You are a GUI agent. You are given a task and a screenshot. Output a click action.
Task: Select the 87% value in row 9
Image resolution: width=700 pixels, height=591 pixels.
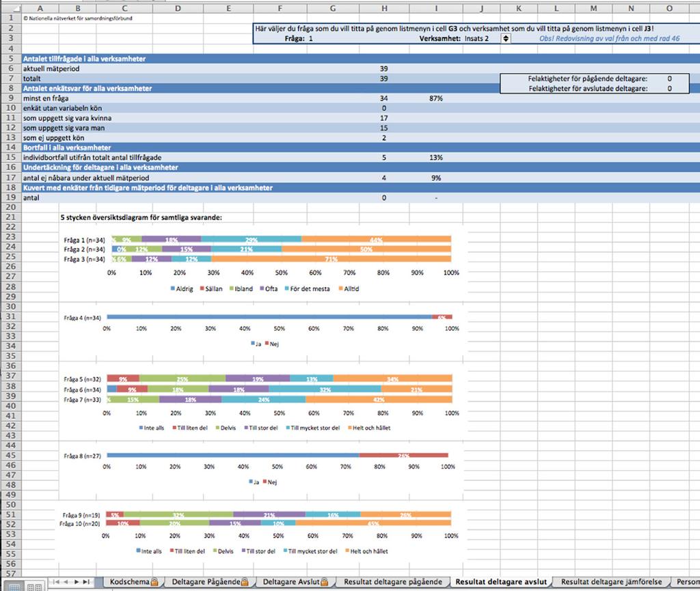[x=435, y=98]
